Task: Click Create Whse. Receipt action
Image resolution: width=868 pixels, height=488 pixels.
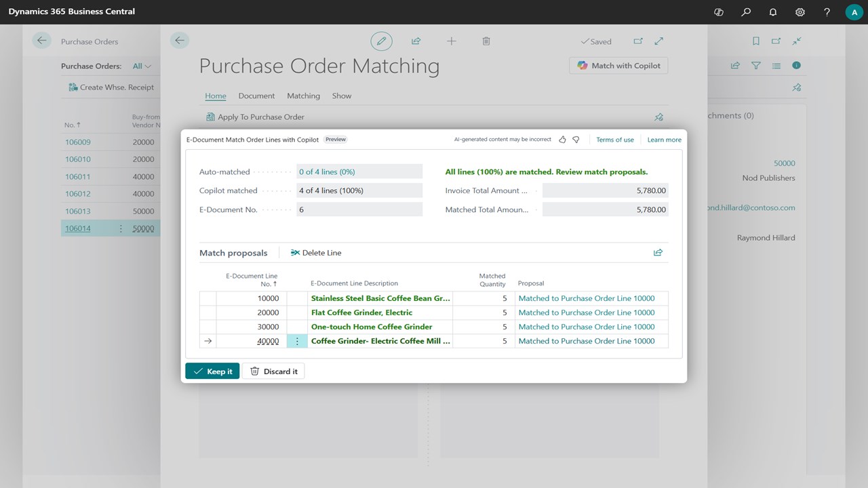Action: click(x=111, y=87)
